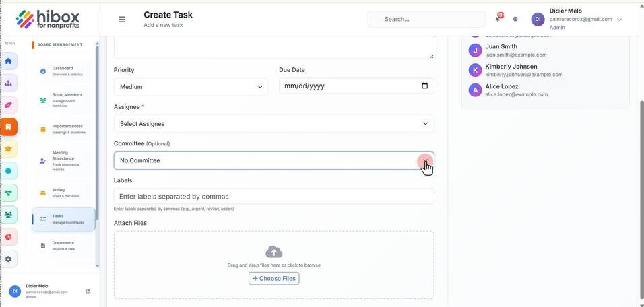
Task: Click kimberly.johnson@example.com text
Action: [524, 75]
